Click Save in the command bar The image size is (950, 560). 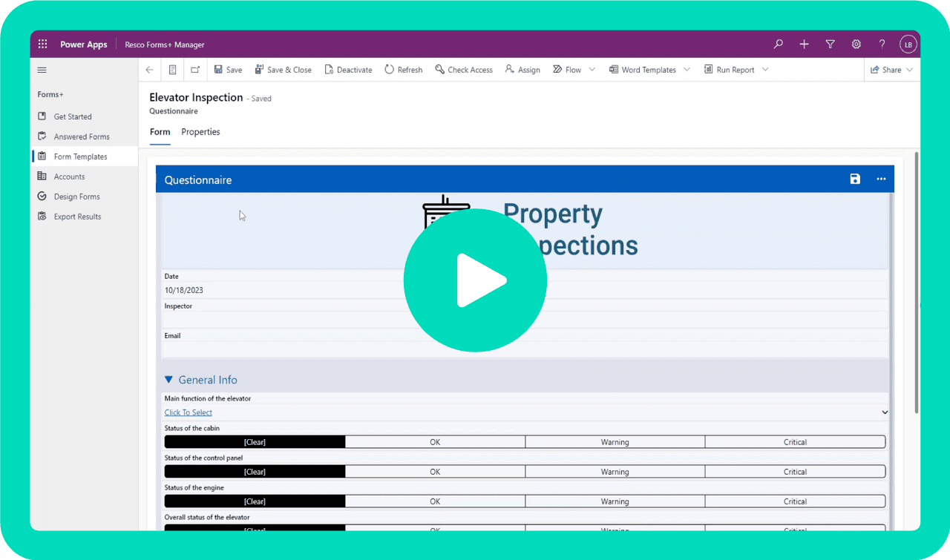pos(228,70)
